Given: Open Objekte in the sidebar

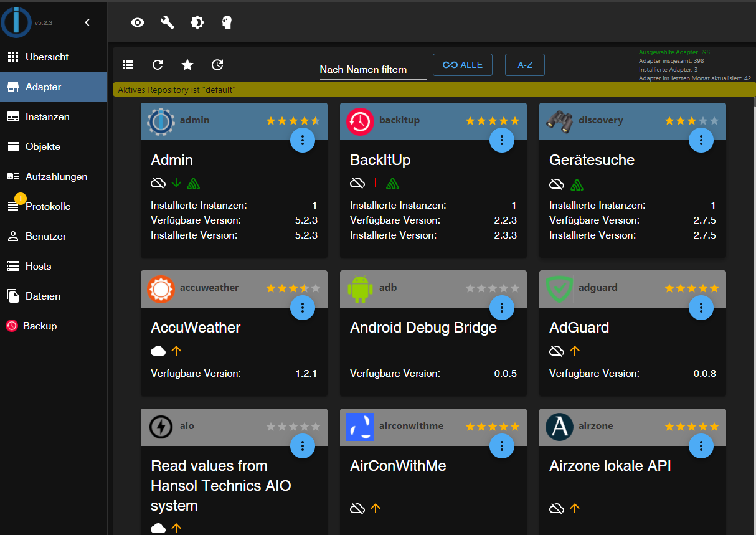Looking at the screenshot, I should [54, 147].
